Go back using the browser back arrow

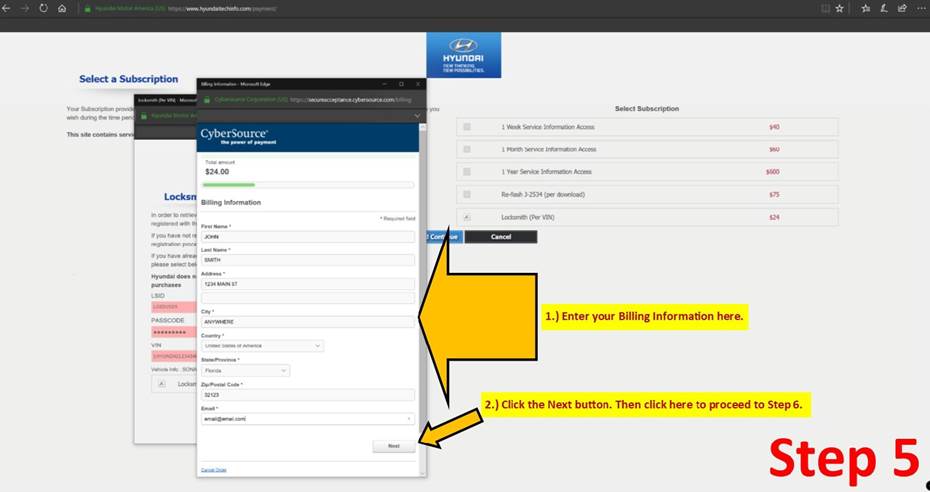coord(7,9)
